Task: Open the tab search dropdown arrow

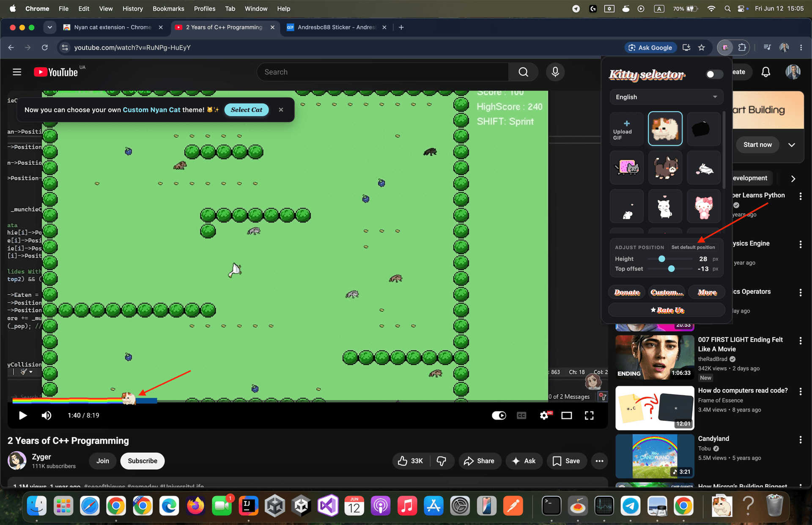Action: [x=50, y=27]
